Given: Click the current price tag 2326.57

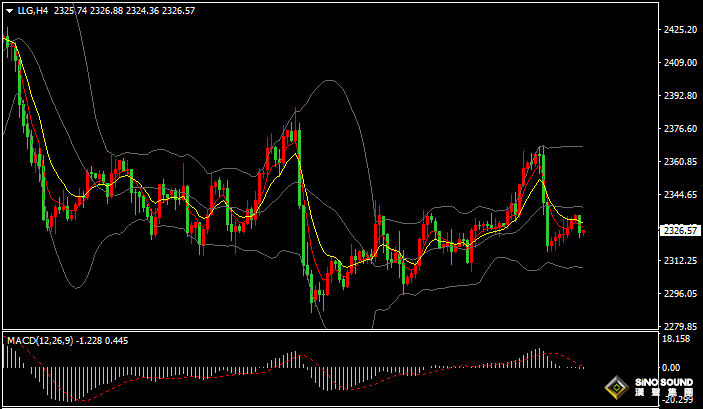Looking at the screenshot, I should 680,231.
